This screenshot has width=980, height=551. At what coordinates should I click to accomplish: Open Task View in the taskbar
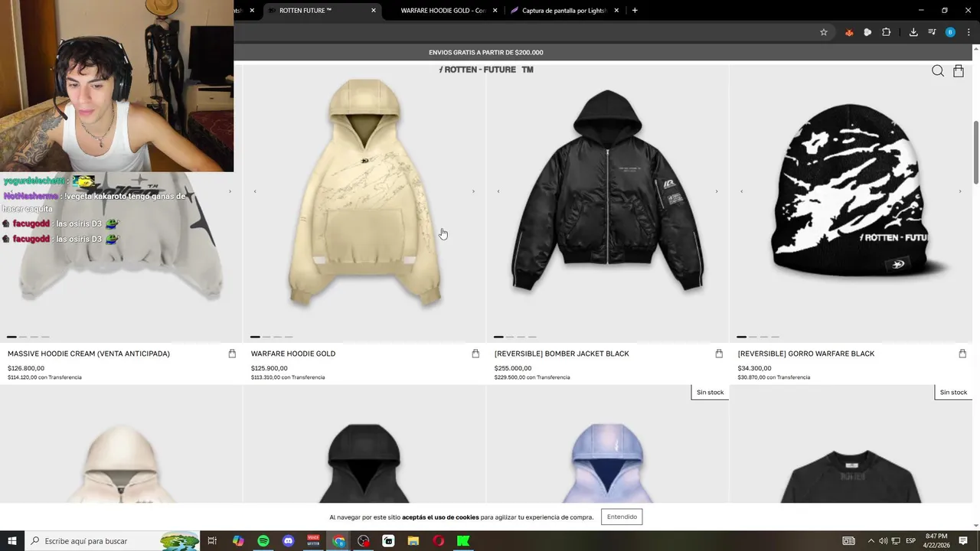tap(213, 541)
